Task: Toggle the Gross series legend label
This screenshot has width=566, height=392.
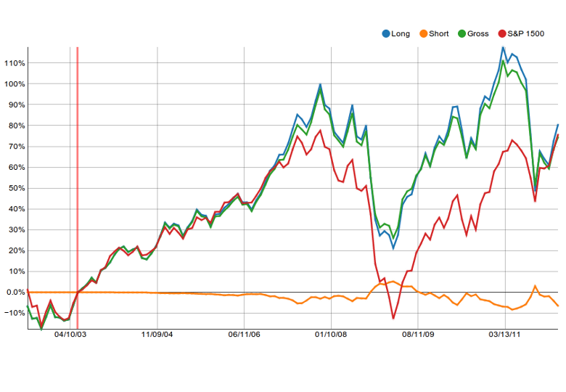Action: point(478,33)
